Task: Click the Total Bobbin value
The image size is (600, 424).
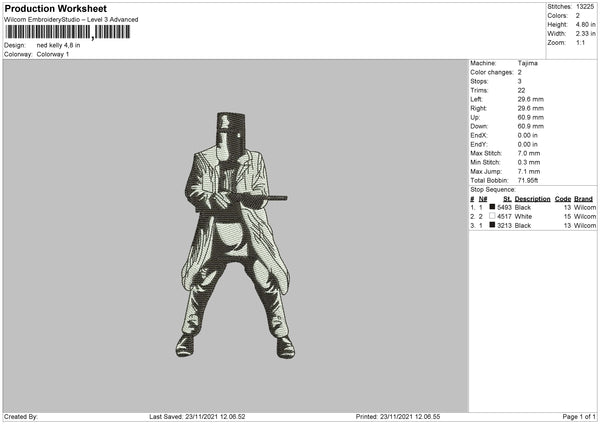Action: (x=528, y=180)
